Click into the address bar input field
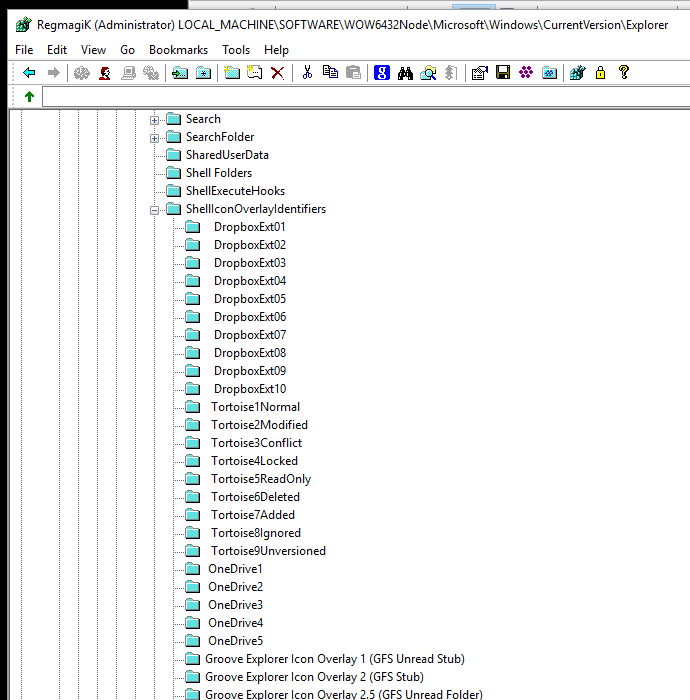This screenshot has height=700, width=690. point(366,96)
